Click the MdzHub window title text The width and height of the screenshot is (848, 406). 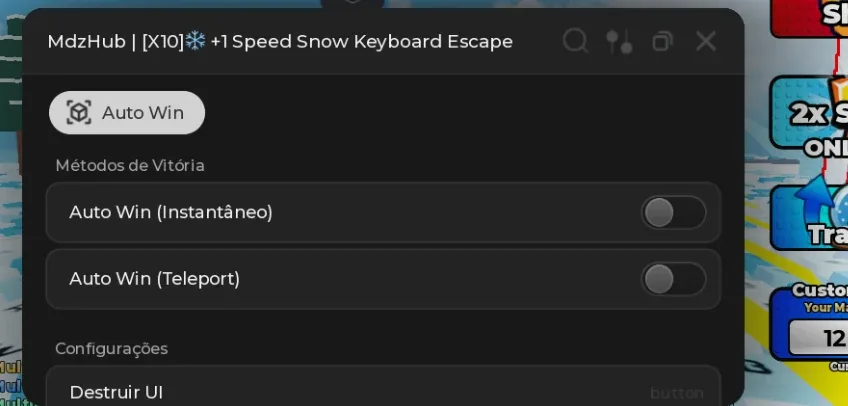tap(280, 42)
